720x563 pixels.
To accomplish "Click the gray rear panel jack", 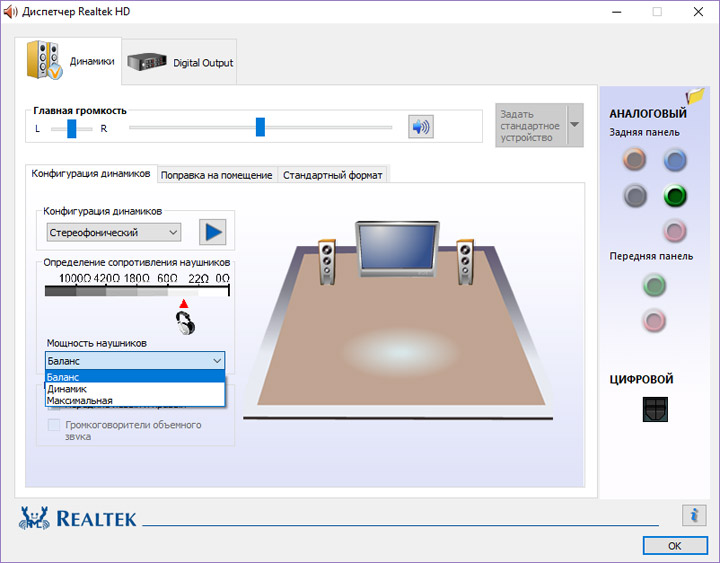I will pos(635,196).
